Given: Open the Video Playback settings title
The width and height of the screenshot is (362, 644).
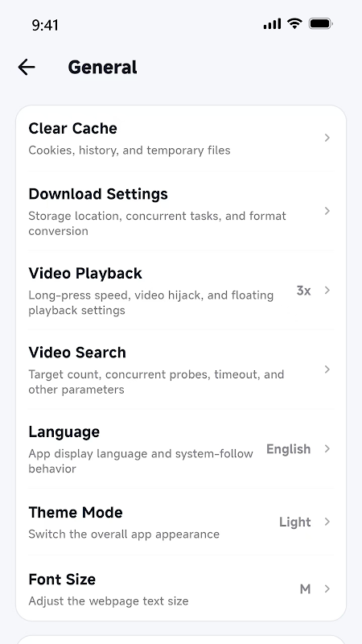Looking at the screenshot, I should point(85,273).
